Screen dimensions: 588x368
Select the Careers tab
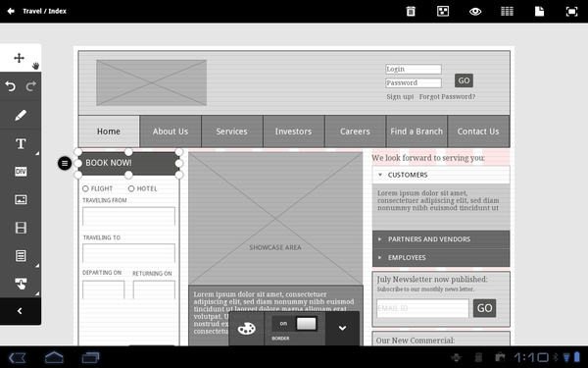355,131
